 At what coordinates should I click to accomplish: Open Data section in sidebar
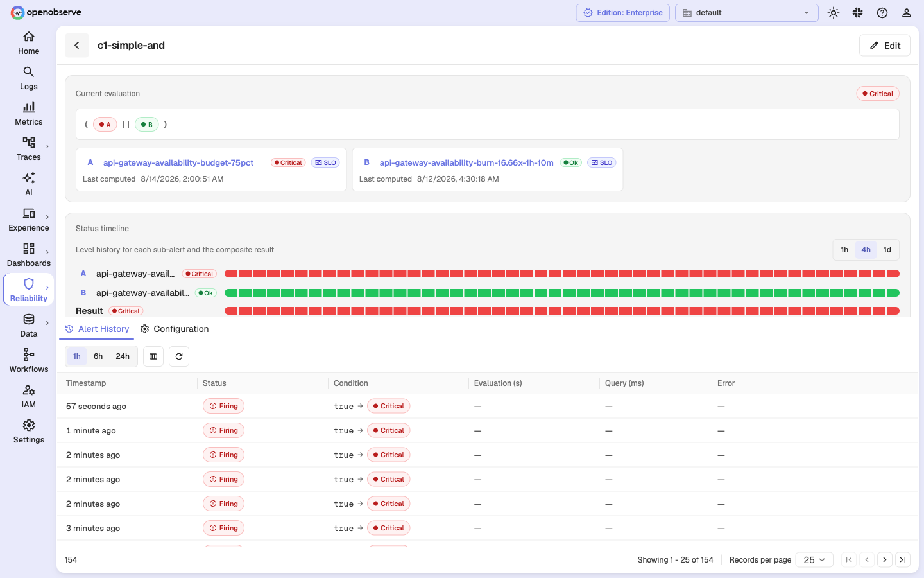tap(28, 326)
